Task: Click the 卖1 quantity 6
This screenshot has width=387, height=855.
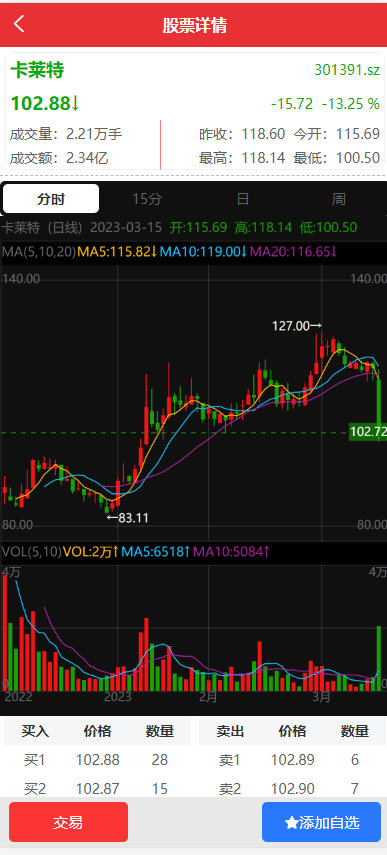Action: pyautogui.click(x=355, y=760)
